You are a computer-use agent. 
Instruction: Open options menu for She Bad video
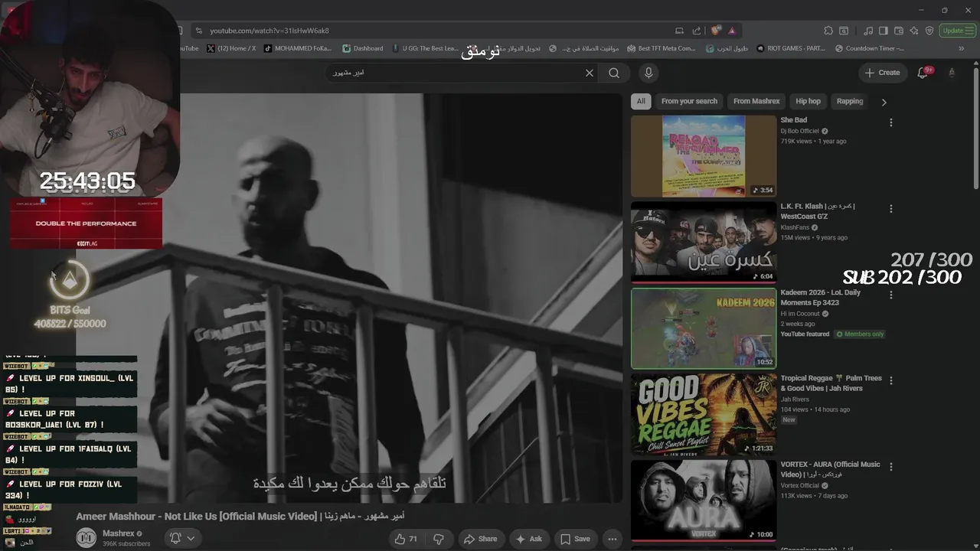coord(890,122)
